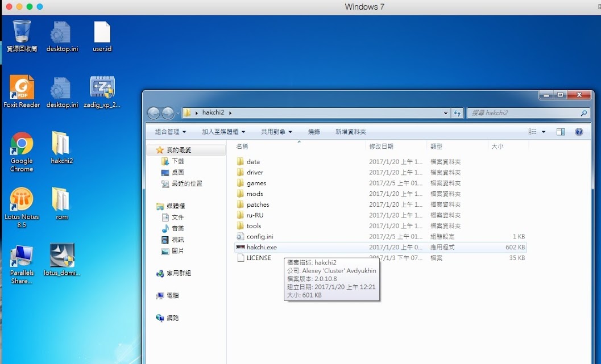
Task: Open the 組合管理 organize menu
Action: click(x=171, y=132)
